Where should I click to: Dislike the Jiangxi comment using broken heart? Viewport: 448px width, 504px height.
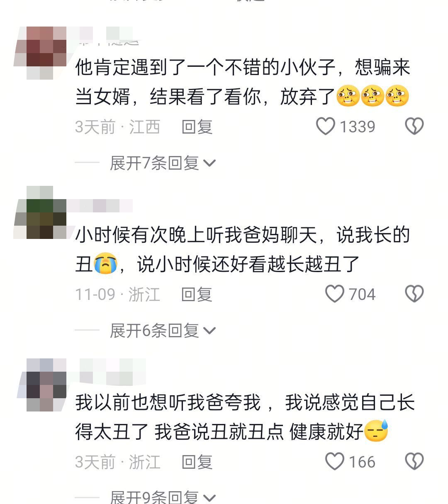click(414, 127)
